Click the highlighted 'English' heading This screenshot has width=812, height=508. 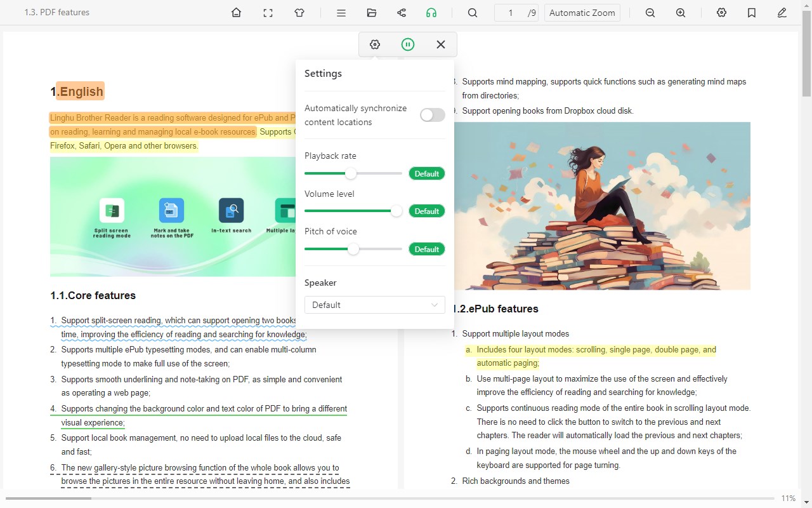[80, 91]
